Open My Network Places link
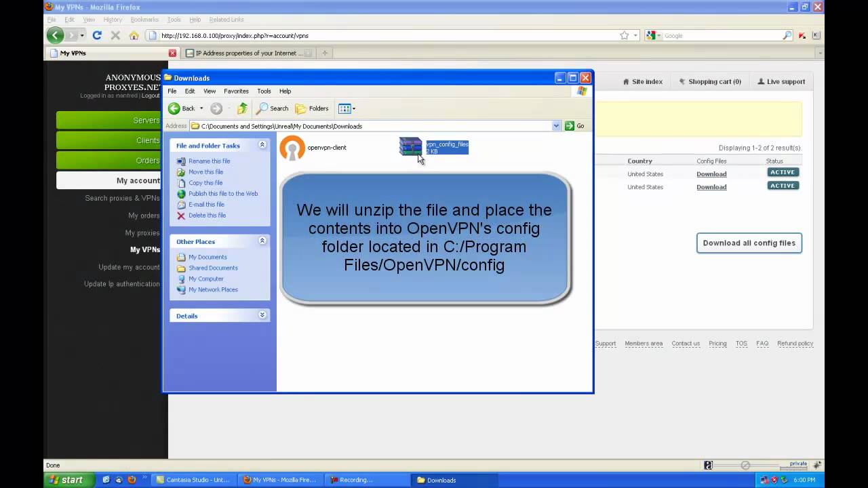This screenshot has height=488, width=868. pyautogui.click(x=213, y=290)
